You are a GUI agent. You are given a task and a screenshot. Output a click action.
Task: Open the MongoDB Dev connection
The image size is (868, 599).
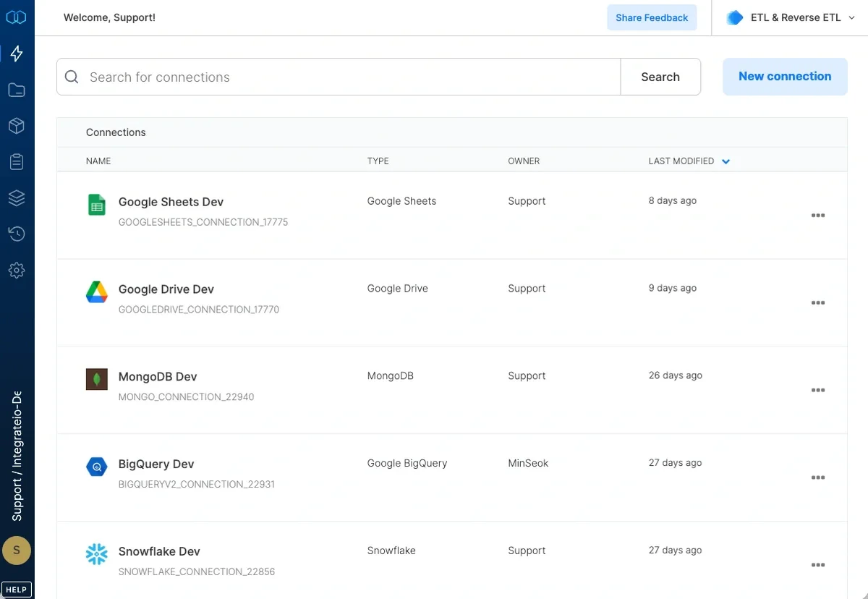point(158,377)
